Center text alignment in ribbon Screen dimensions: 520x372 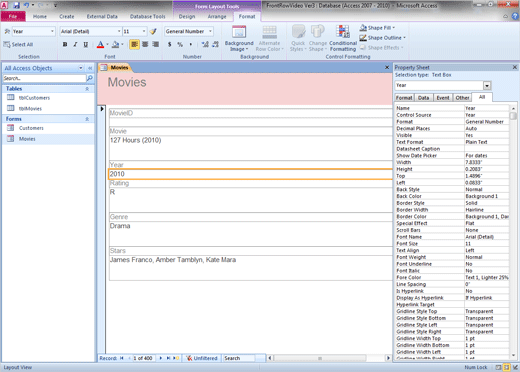coord(145,44)
